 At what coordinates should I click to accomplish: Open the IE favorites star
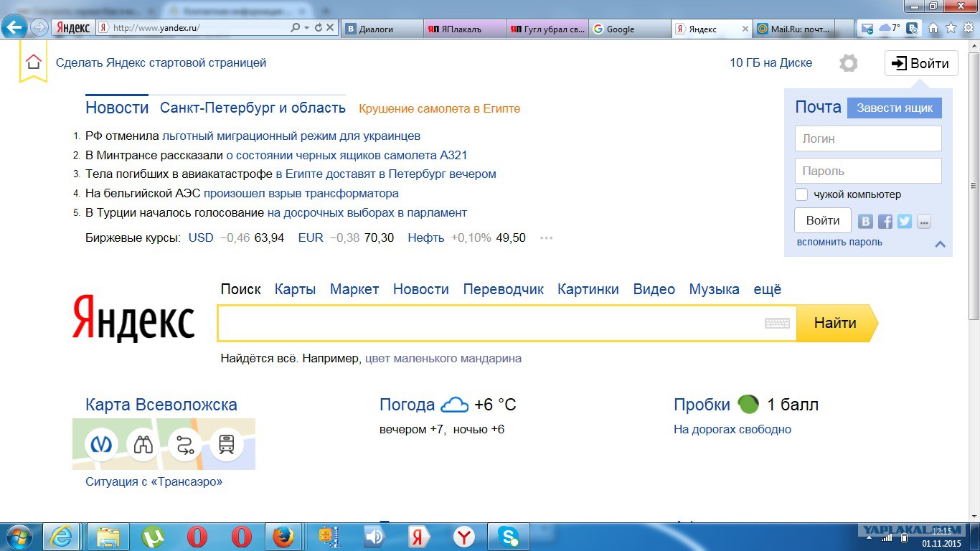click(951, 28)
